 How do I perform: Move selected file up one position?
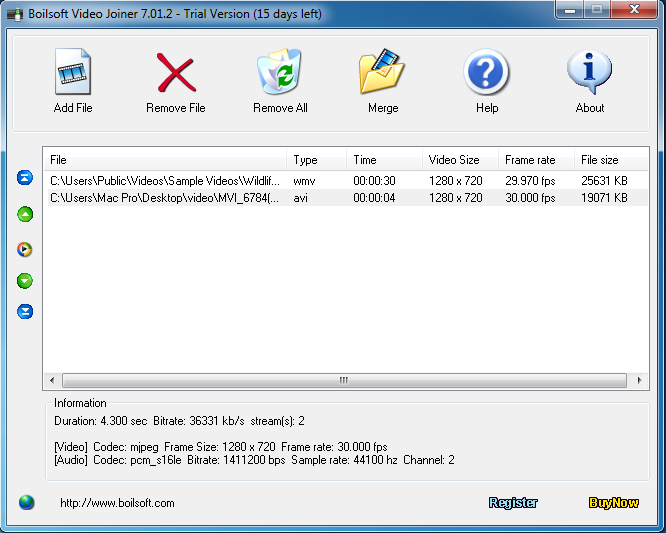tap(25, 214)
